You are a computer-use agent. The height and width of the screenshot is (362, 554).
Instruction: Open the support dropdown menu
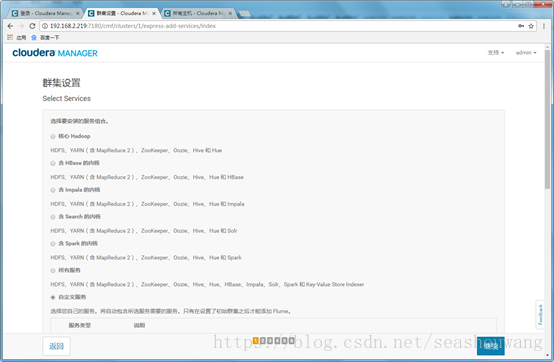click(x=496, y=53)
